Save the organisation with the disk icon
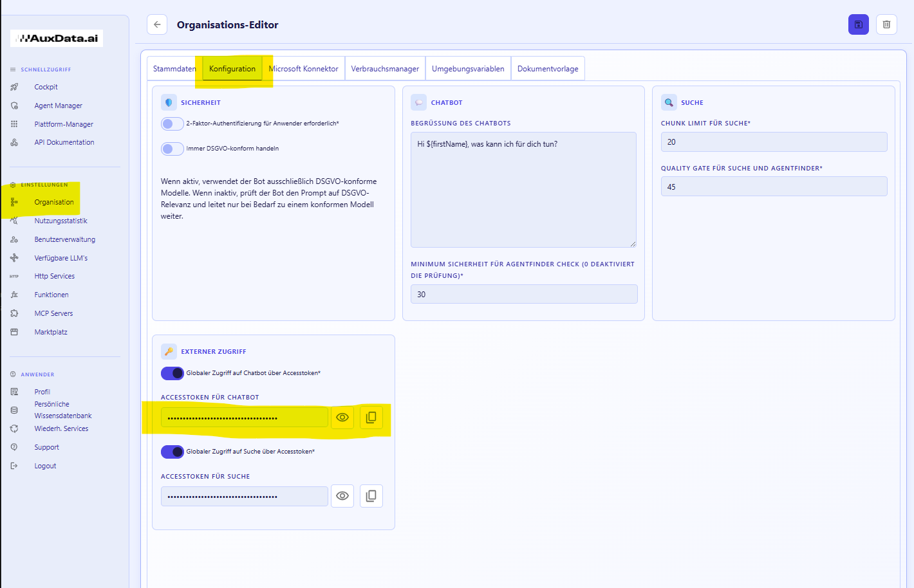This screenshot has width=914, height=588. [858, 24]
